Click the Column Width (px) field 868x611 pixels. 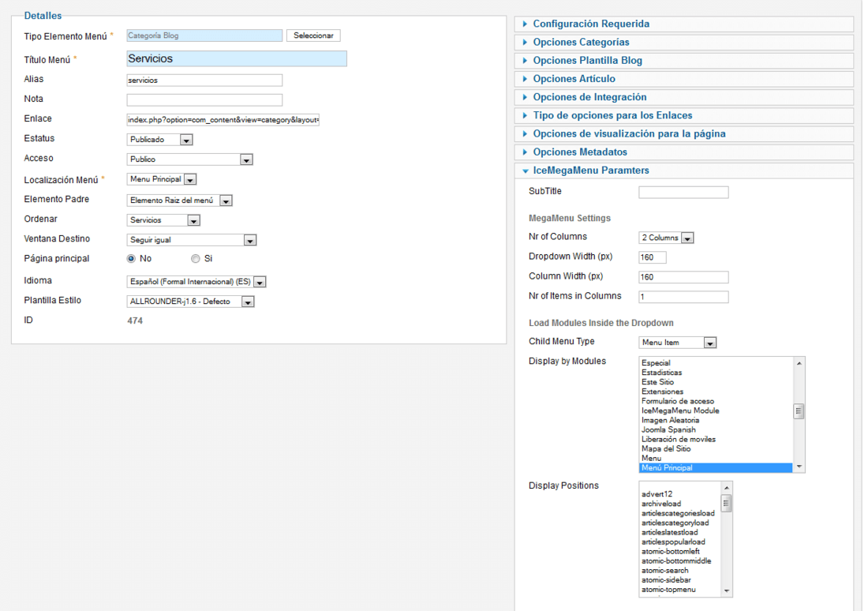(x=683, y=277)
